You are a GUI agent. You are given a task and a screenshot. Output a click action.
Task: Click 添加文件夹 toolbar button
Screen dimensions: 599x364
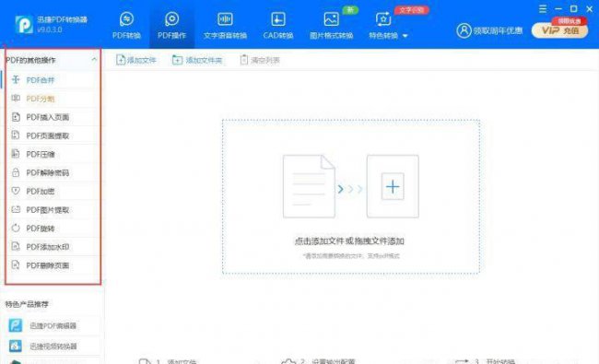[x=197, y=60]
